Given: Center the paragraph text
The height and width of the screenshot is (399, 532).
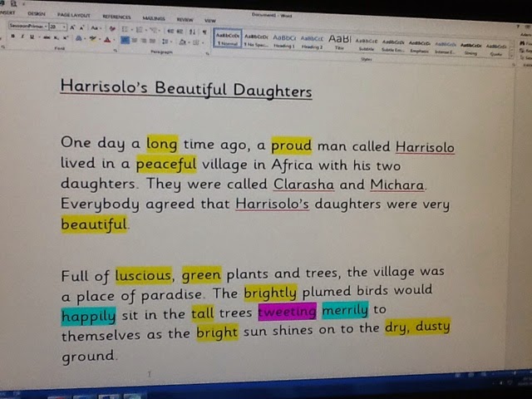Looking at the screenshot, I should point(135,41).
